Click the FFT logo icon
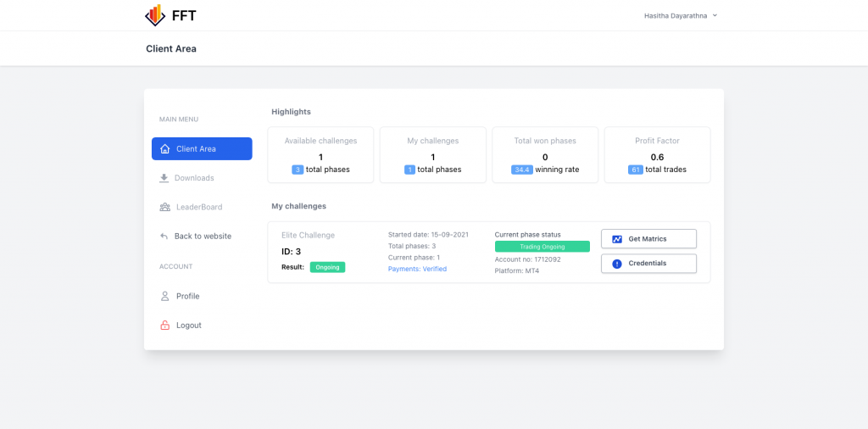 [x=155, y=15]
